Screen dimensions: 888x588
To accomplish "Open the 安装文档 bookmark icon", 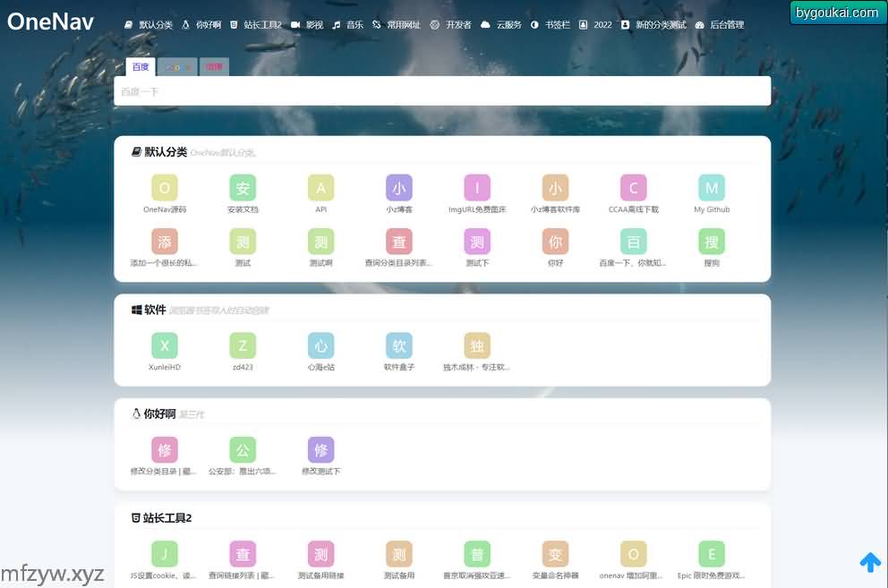I will [x=243, y=188].
